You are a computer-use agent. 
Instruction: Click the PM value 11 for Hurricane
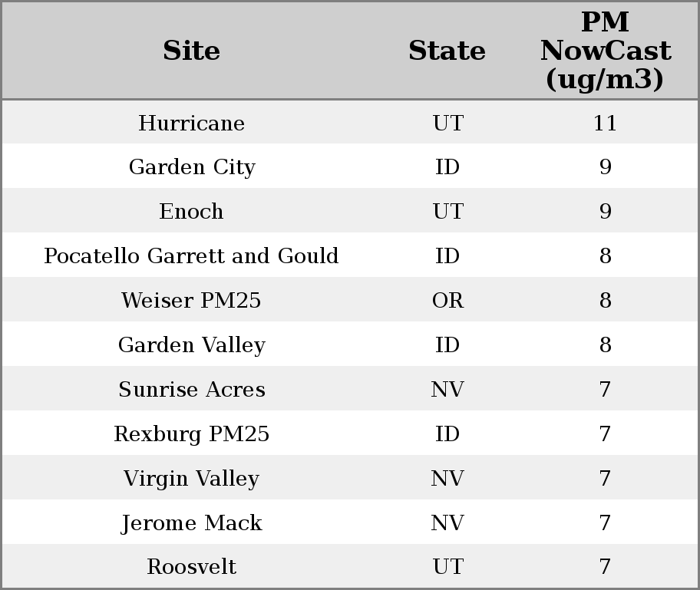pyautogui.click(x=605, y=123)
